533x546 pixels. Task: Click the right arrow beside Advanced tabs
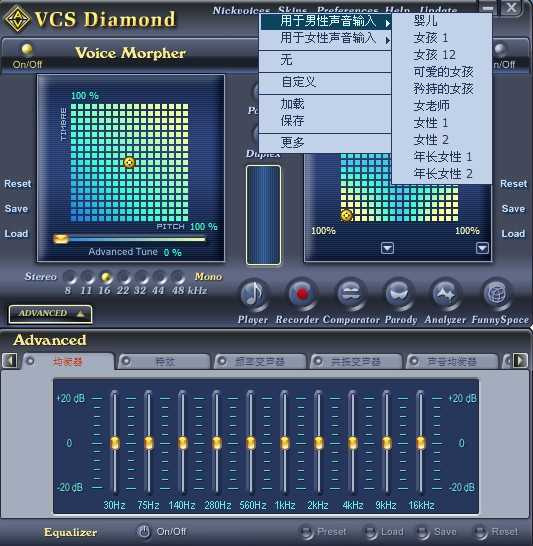point(520,361)
